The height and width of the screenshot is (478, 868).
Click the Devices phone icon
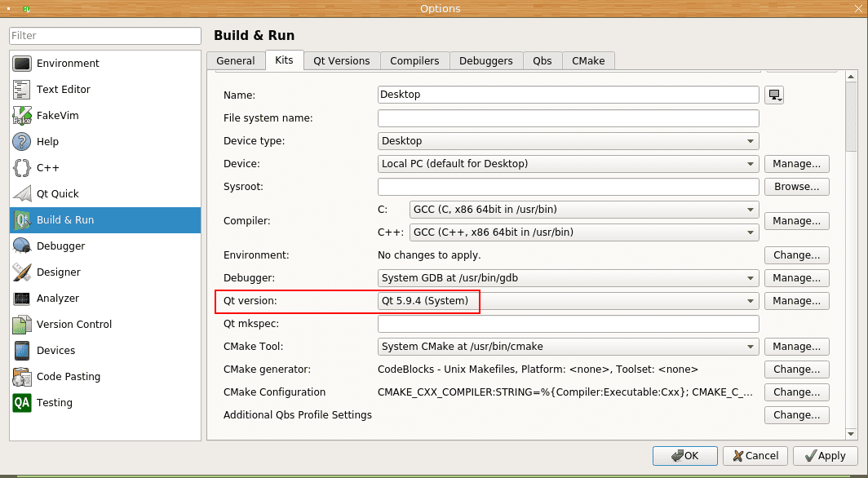click(x=22, y=350)
